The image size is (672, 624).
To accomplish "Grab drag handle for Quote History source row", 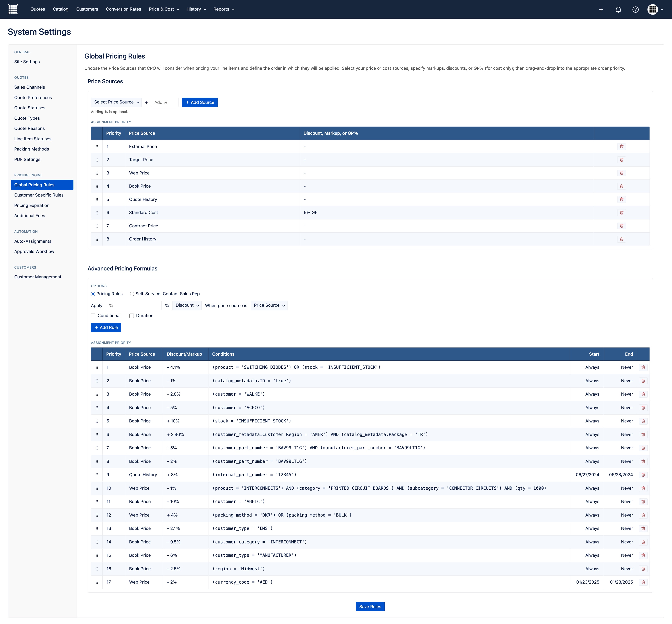I will click(97, 199).
